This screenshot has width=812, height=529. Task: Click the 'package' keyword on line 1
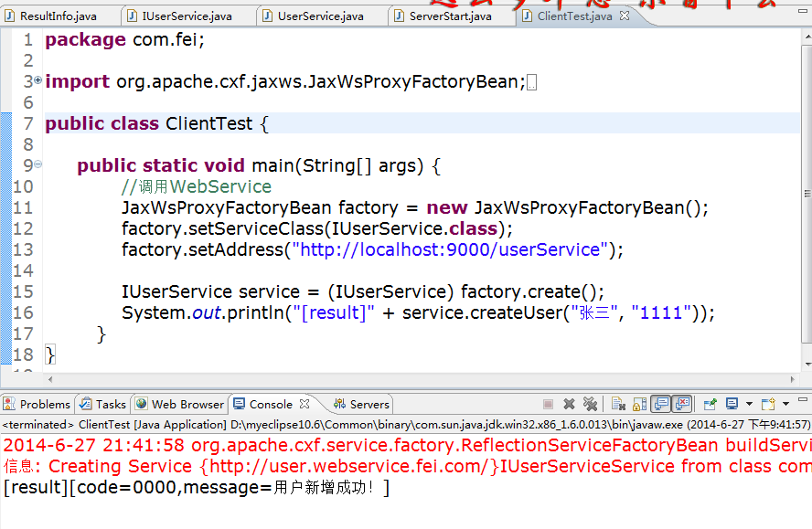click(x=85, y=40)
